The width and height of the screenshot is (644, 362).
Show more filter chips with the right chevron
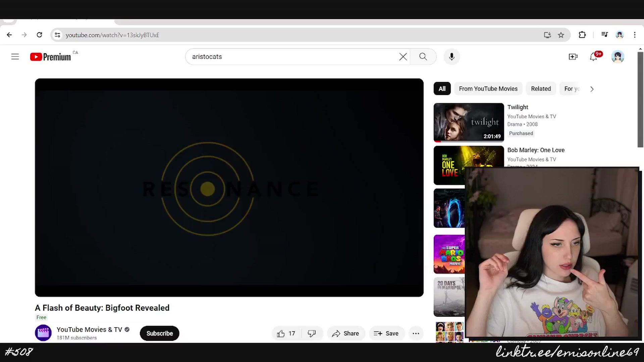point(592,89)
